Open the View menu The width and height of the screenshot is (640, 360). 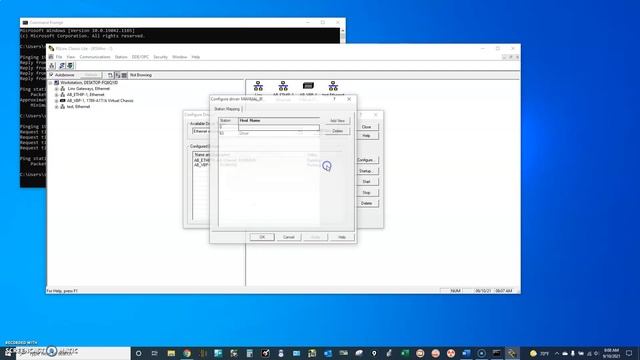[x=71, y=57]
